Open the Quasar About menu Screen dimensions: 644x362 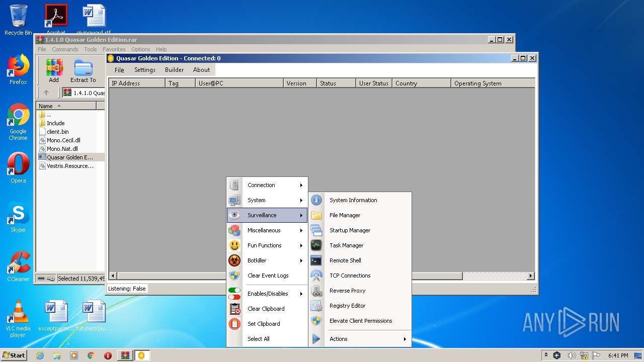click(x=202, y=70)
